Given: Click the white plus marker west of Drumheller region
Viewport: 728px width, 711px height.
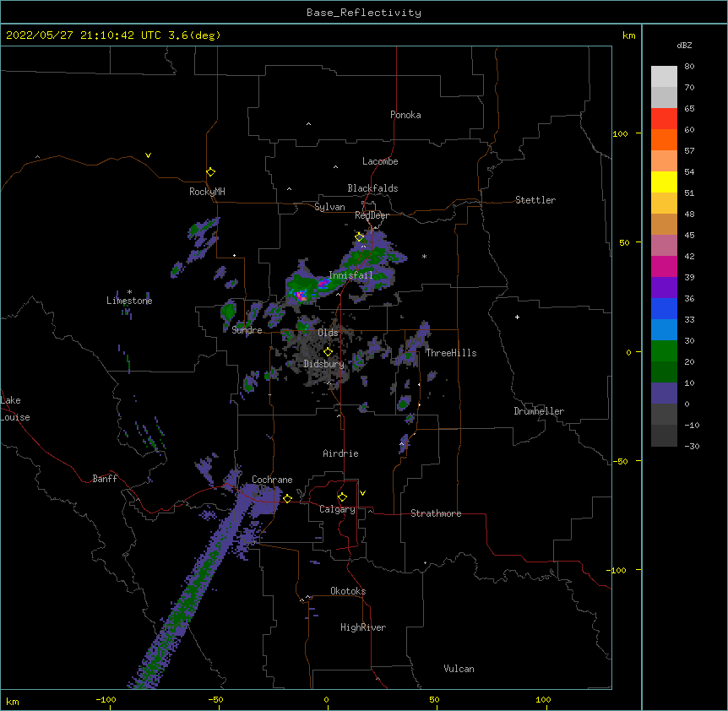Looking at the screenshot, I should click(517, 317).
